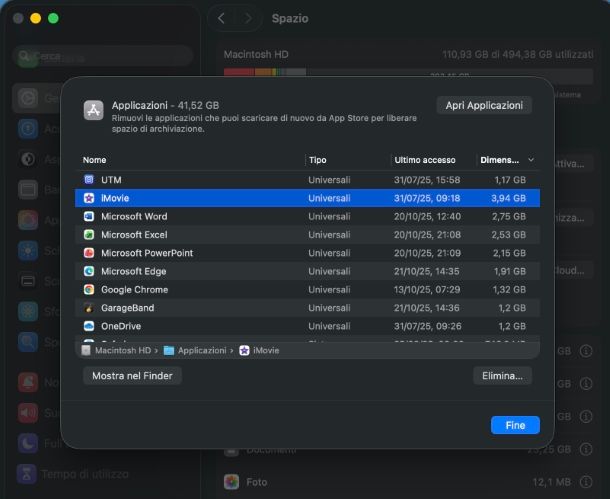Select the Microsoft Excel row
This screenshot has height=499, width=610.
[307, 235]
